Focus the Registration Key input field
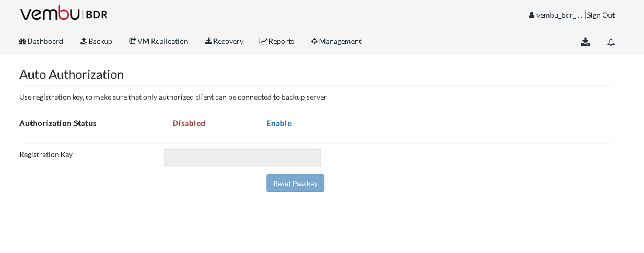The image size is (644, 253). [x=242, y=158]
